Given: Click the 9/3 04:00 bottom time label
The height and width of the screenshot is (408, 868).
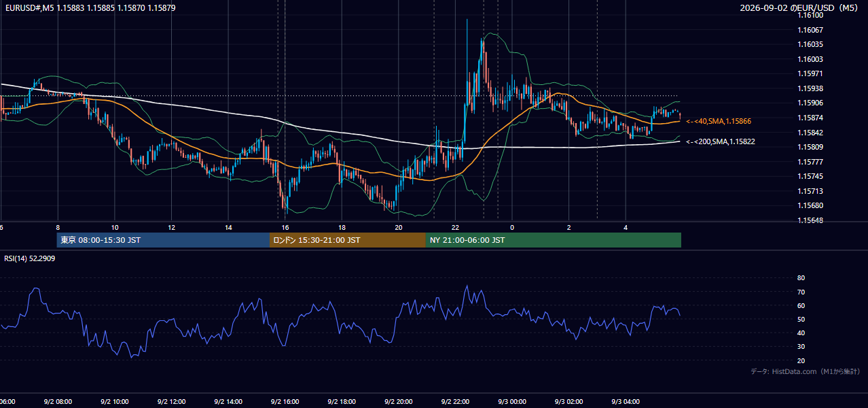Looking at the screenshot, I should coord(626,402).
